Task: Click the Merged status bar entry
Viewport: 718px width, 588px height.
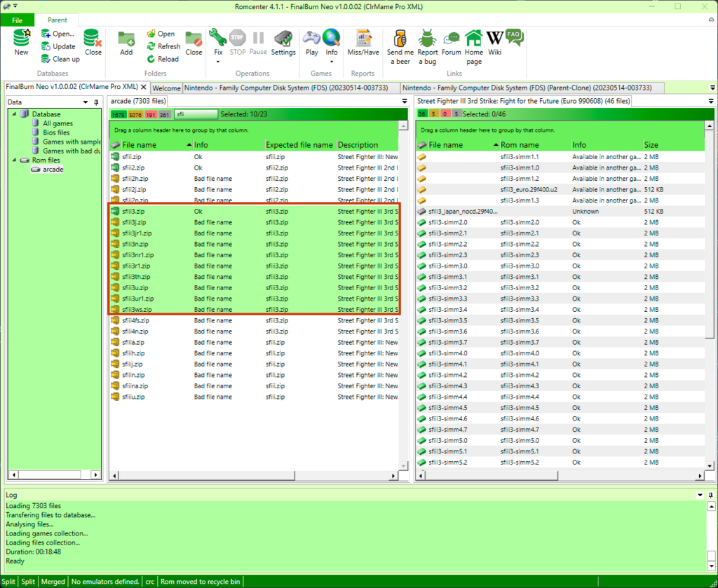Action: [x=53, y=582]
